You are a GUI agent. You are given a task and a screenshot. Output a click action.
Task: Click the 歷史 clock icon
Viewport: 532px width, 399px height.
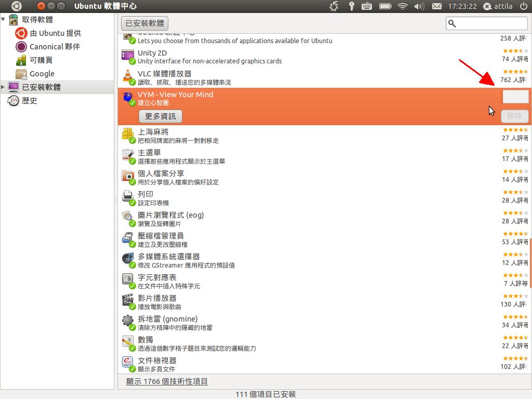(13, 101)
